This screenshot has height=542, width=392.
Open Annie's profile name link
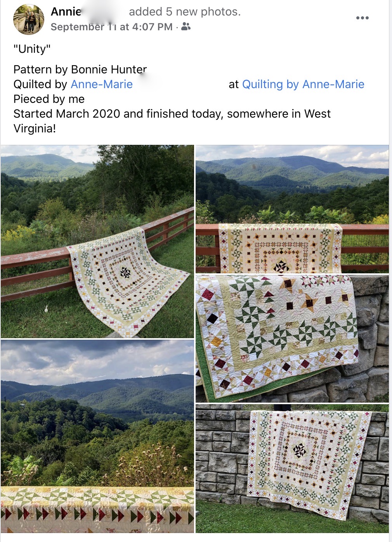pyautogui.click(x=66, y=12)
